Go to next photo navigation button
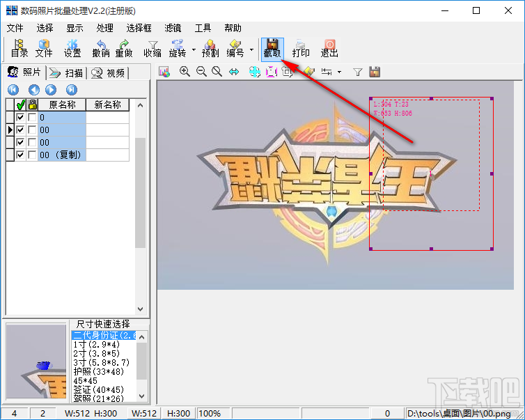525x420 pixels. coord(51,90)
